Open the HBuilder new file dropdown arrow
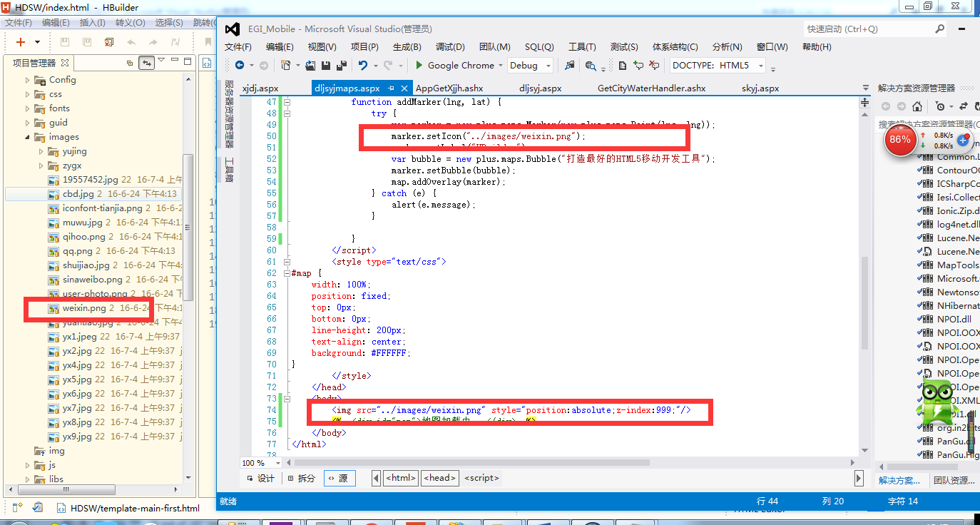Screen dimensions: 980x525 [37, 42]
